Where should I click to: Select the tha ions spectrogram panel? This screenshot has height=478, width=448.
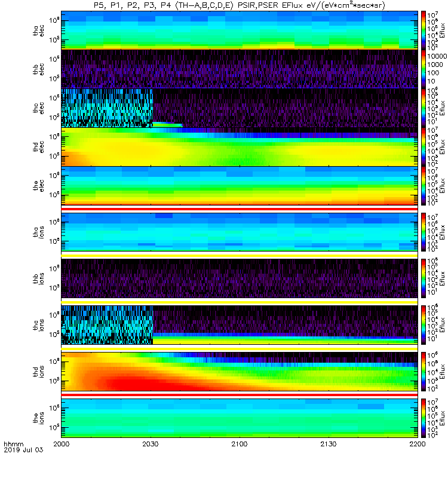240,232
